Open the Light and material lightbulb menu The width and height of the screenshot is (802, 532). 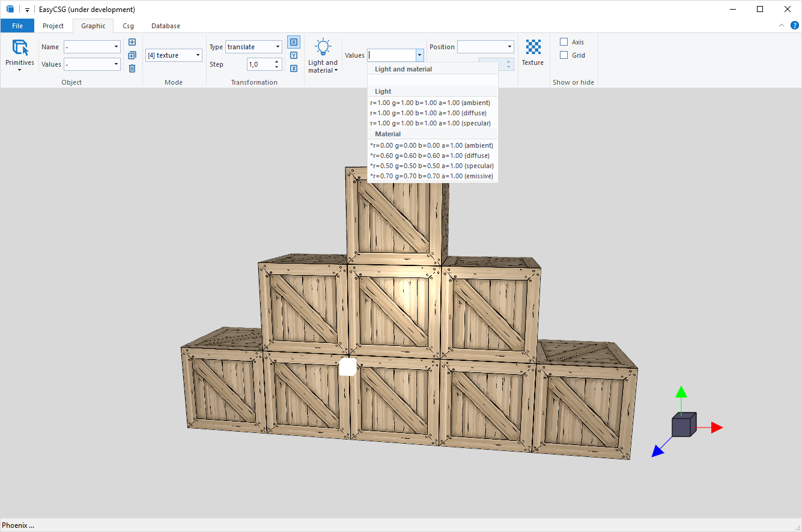(x=323, y=56)
